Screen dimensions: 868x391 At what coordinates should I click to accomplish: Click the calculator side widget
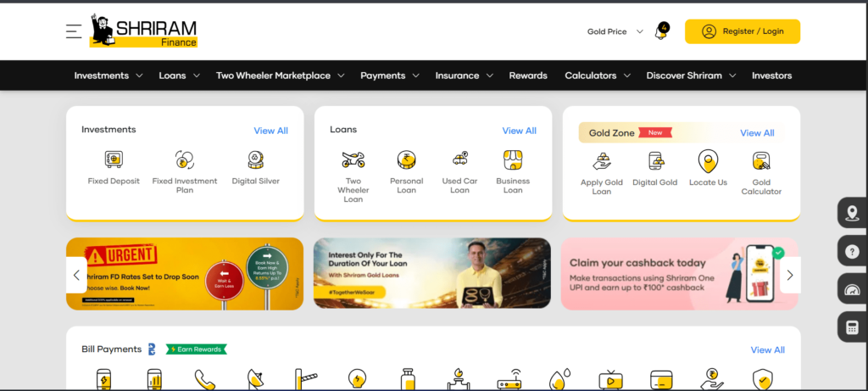[853, 327]
